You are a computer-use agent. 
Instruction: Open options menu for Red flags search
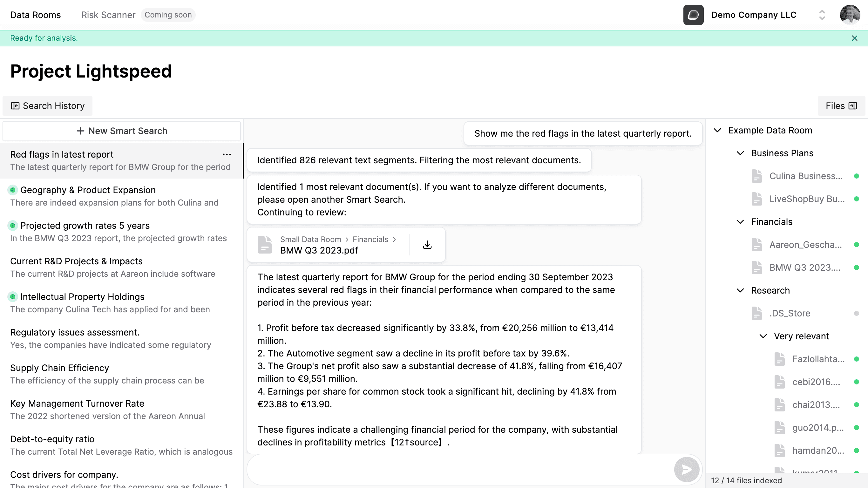(x=227, y=154)
